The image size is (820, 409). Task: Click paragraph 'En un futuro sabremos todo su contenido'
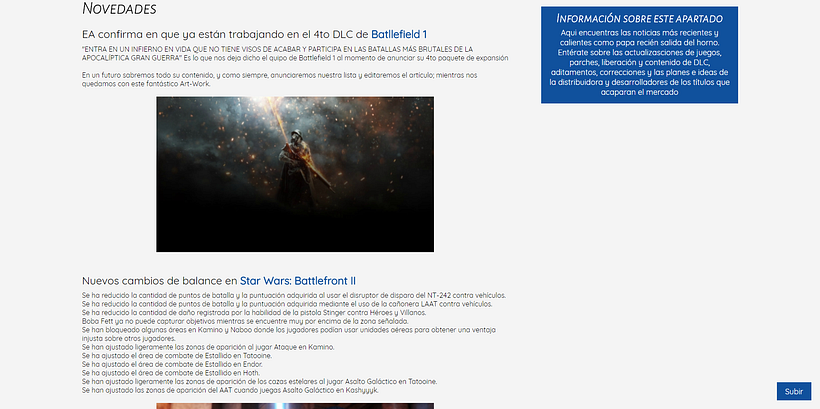[280, 79]
